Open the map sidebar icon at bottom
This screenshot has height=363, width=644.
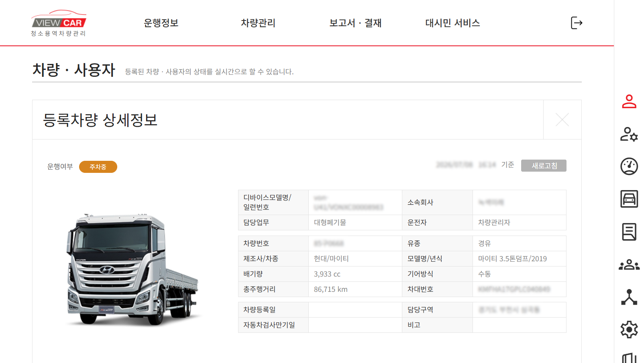tap(629, 358)
